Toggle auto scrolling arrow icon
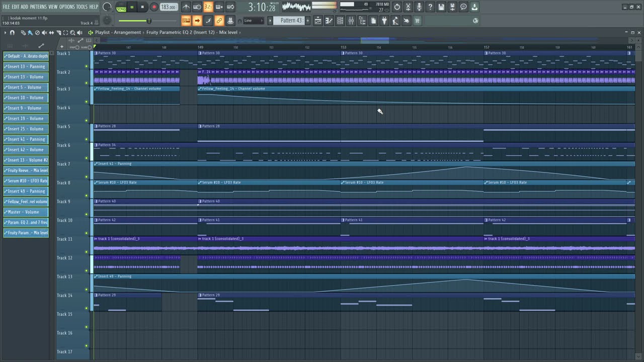This screenshot has width=644, height=362. coord(197,21)
